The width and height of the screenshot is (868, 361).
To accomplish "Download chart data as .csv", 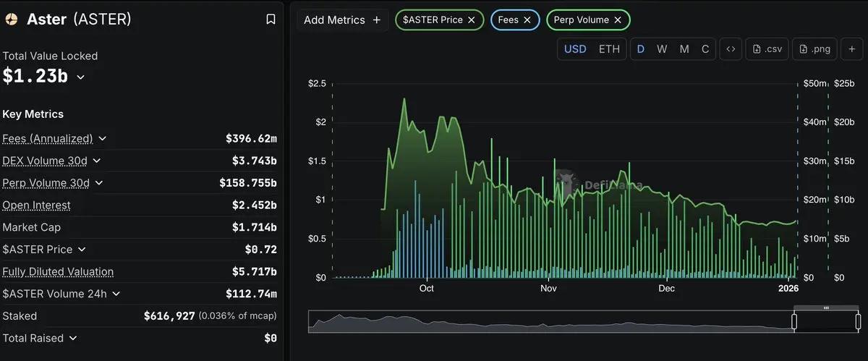I will (x=767, y=49).
